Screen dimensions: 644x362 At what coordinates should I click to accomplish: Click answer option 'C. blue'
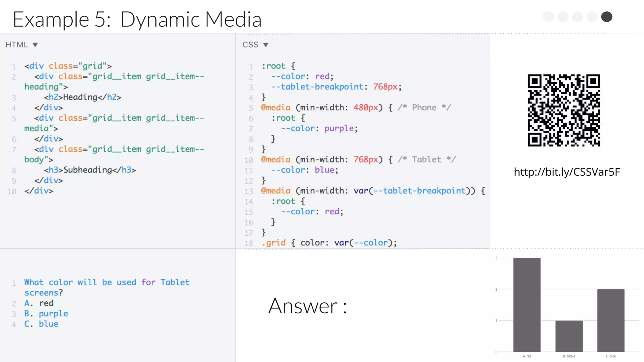(x=41, y=324)
